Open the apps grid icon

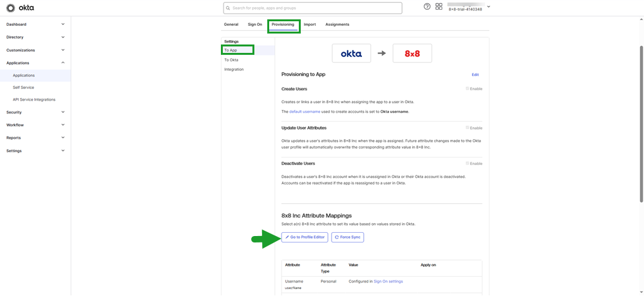click(x=439, y=6)
